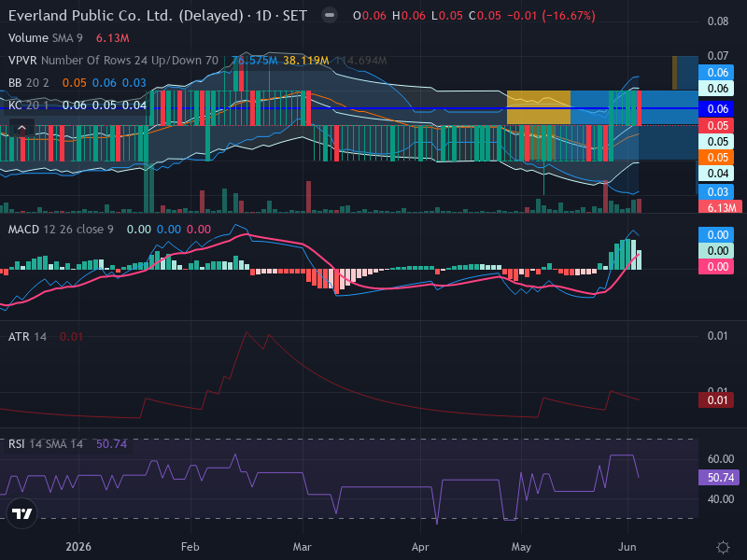Select the BB 20 2 legend

(29, 83)
